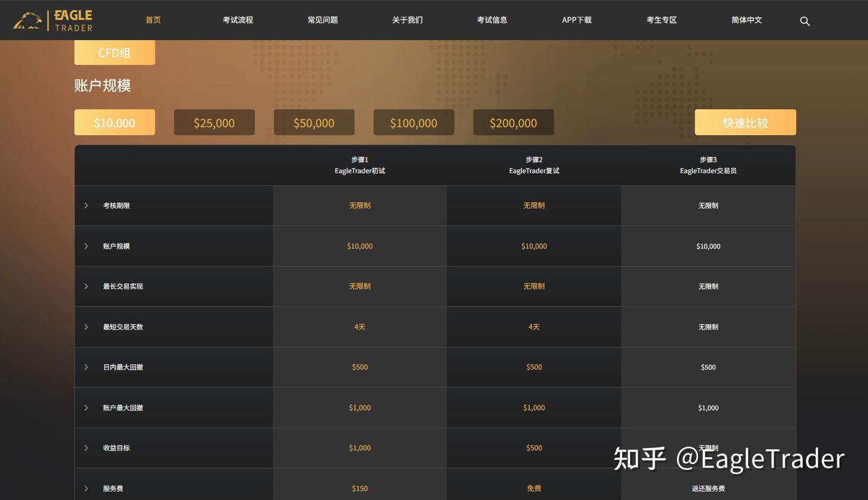Expand the 最长交易实现 row chevron
Viewport: 868px width, 500px height.
[x=86, y=286]
